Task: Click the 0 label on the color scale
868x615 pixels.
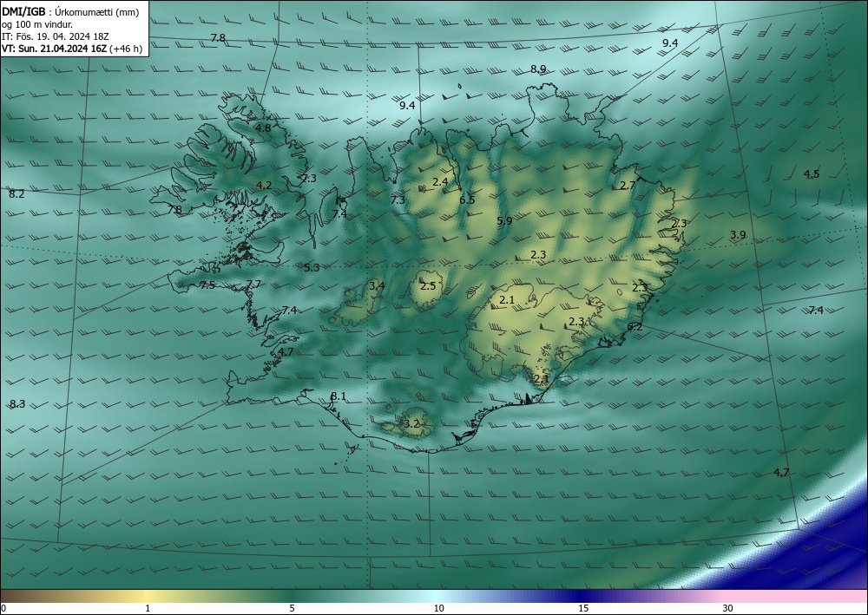Action: click(x=3, y=608)
